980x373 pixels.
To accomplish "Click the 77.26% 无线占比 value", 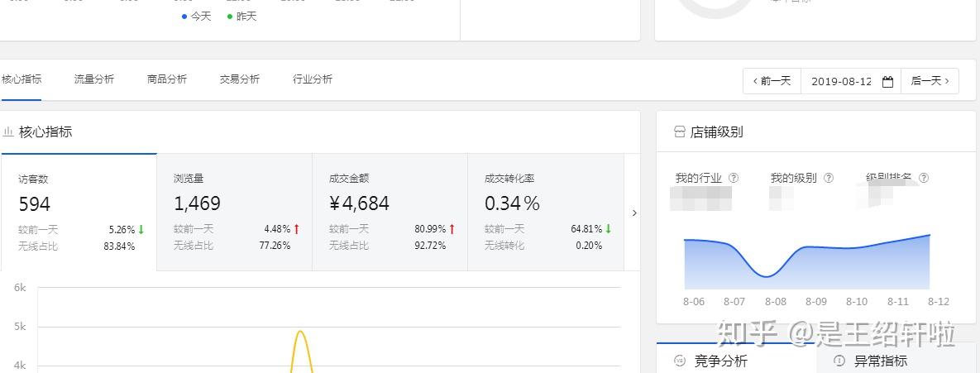I will coord(275,246).
